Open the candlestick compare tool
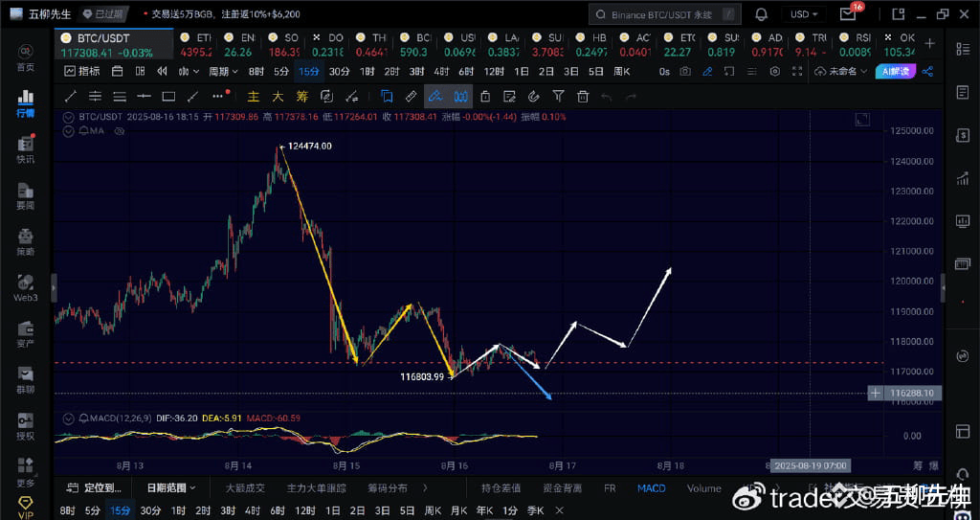Image resolution: width=980 pixels, height=520 pixels. [460, 97]
